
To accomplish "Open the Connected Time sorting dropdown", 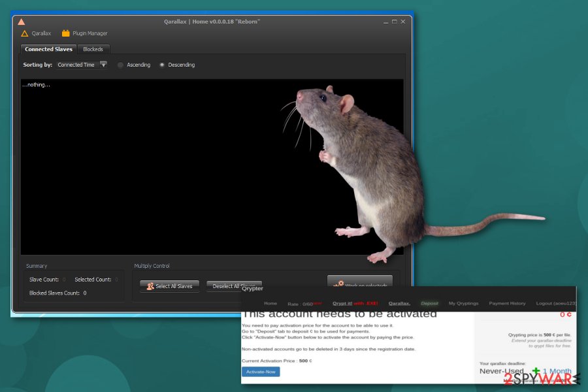I will point(82,65).
